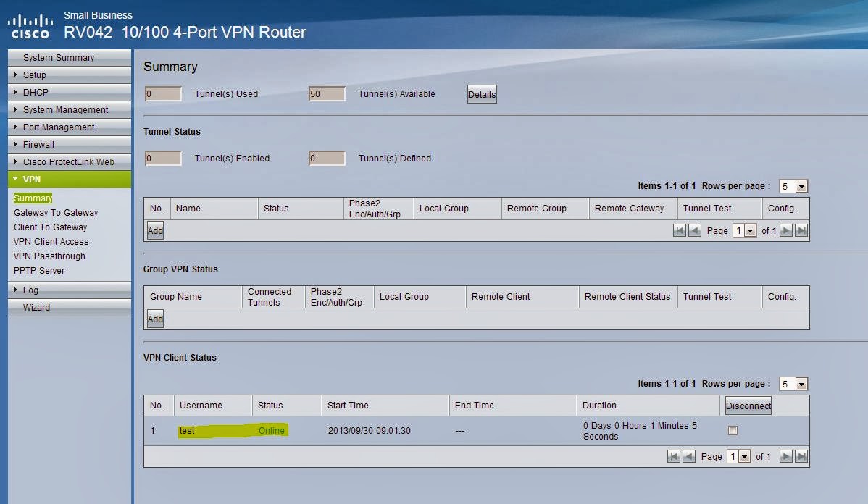The image size is (868, 504).
Task: Go to first page in Tunnel Status table
Action: click(679, 231)
